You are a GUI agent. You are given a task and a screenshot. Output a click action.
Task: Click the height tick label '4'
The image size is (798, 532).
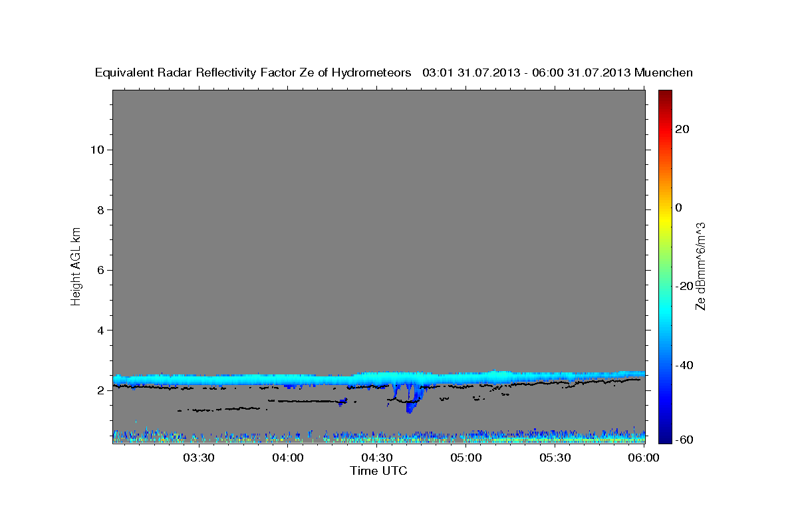click(101, 331)
